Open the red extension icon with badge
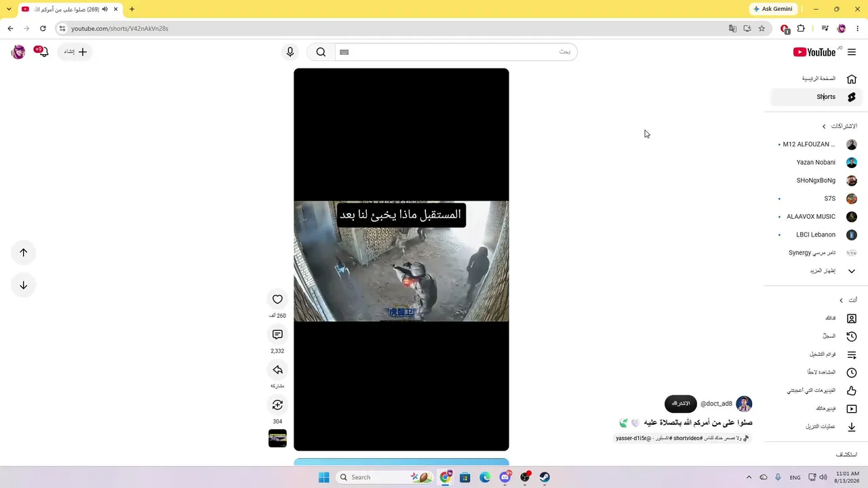 point(785,28)
